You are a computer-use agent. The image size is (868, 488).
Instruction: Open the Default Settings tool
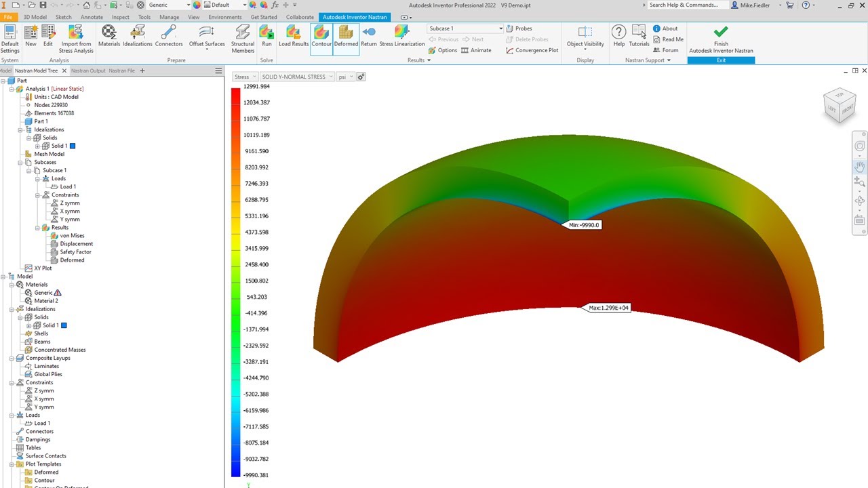9,39
